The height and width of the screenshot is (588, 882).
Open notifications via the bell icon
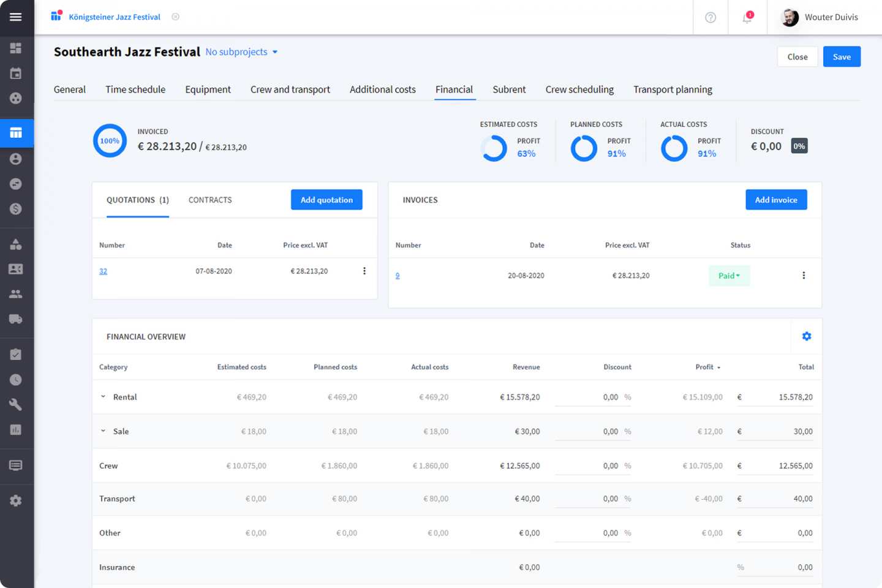pyautogui.click(x=747, y=17)
